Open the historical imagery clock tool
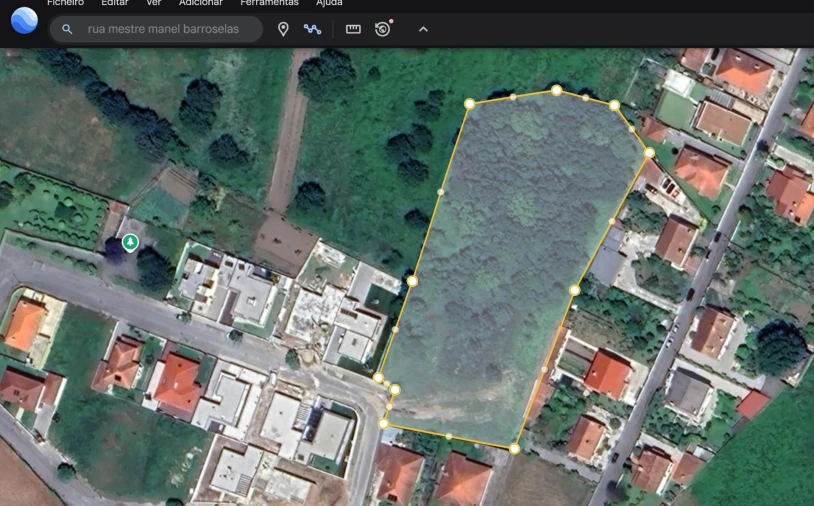Viewport: 814px width, 506px height. coord(383,29)
